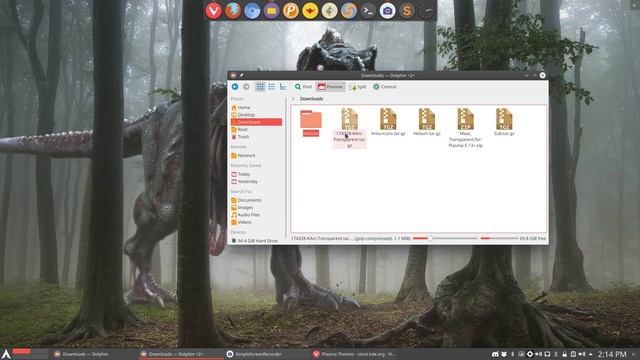Launch Firefox from the top dock
The width and height of the screenshot is (640, 360).
click(x=233, y=11)
